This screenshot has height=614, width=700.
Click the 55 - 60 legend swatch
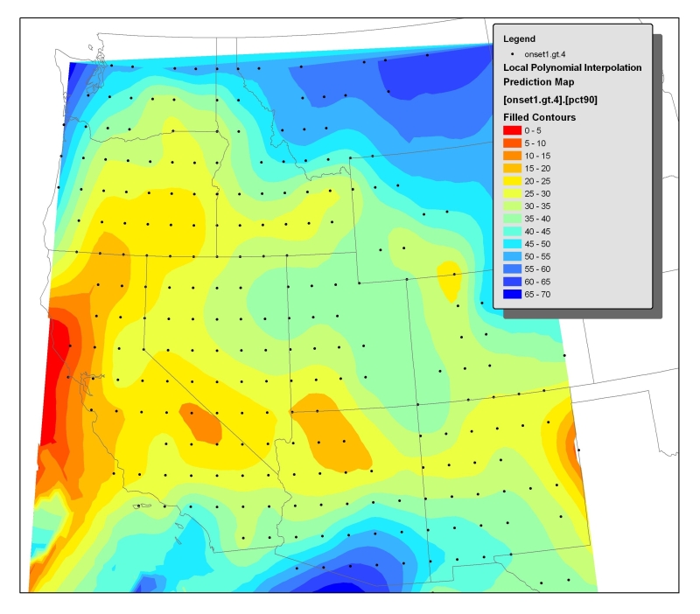point(512,269)
